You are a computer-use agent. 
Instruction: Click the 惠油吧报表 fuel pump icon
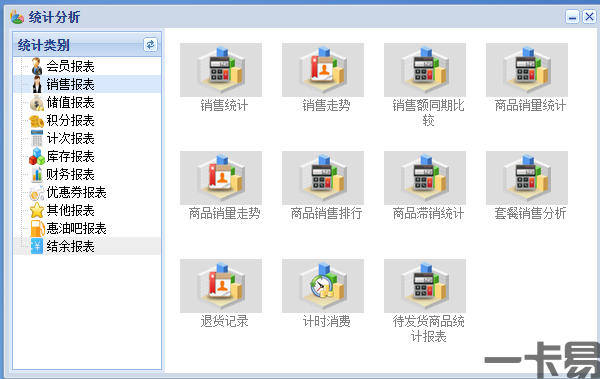click(x=37, y=228)
